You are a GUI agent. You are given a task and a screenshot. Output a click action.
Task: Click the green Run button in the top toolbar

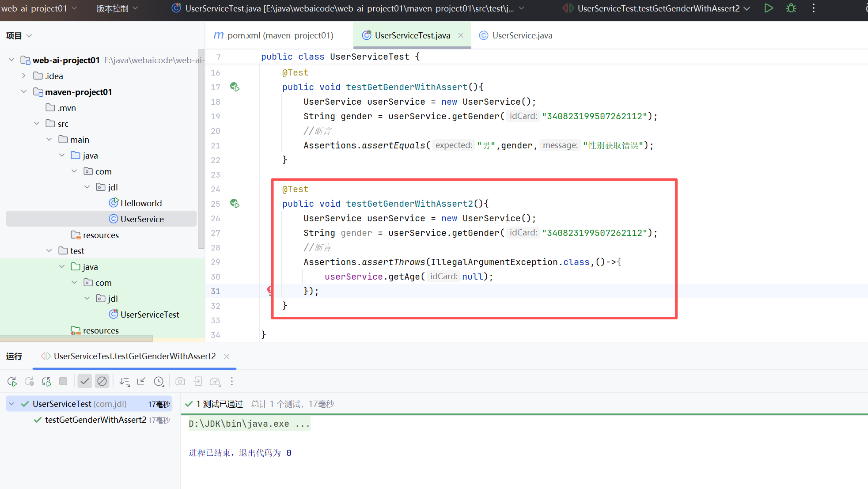(x=769, y=8)
